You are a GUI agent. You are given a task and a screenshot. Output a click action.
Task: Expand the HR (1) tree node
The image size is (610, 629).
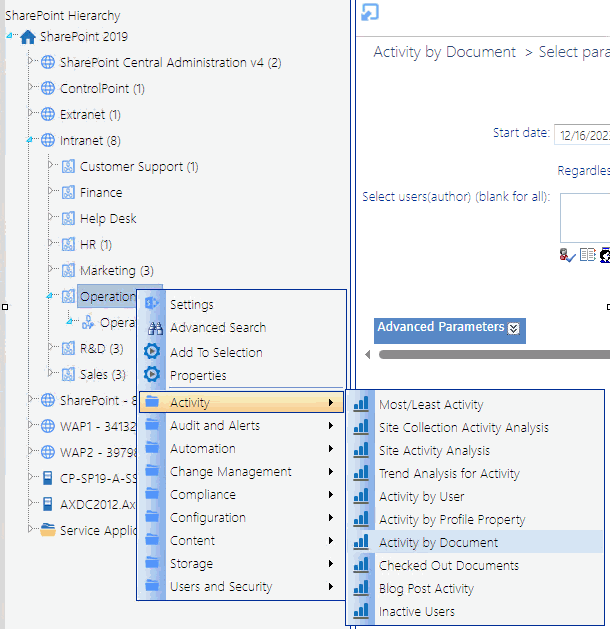click(50, 243)
